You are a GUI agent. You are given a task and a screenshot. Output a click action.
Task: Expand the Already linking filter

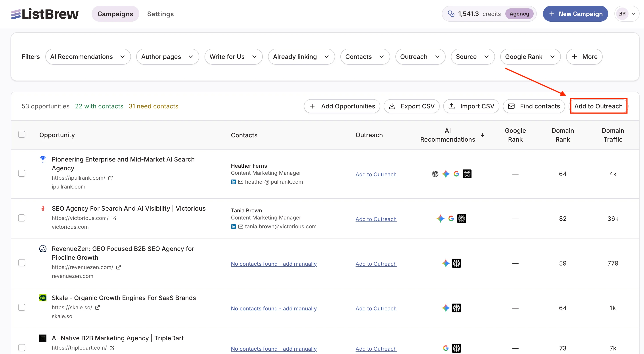301,57
